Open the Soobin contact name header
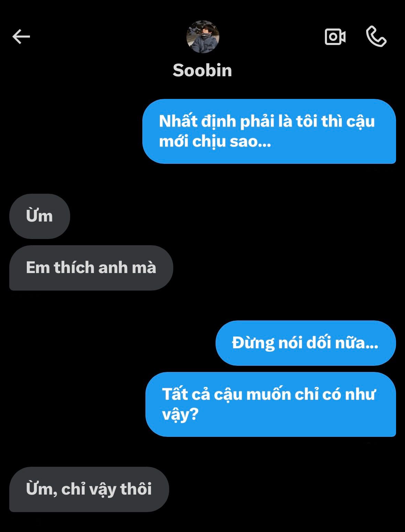405x532 pixels. pyautogui.click(x=202, y=70)
